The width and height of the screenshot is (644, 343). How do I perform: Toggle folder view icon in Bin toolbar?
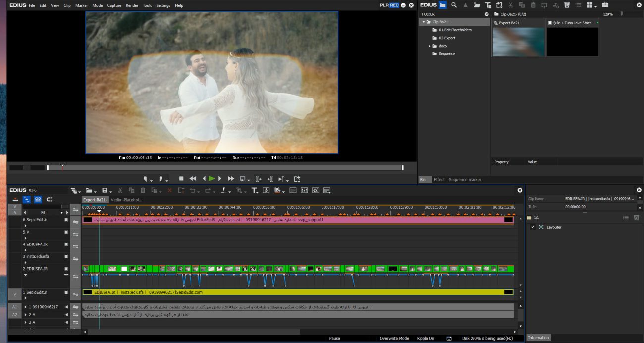[x=442, y=5]
